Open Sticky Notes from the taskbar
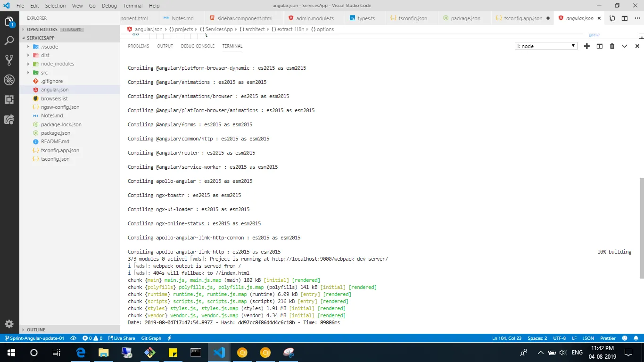 [x=173, y=352]
